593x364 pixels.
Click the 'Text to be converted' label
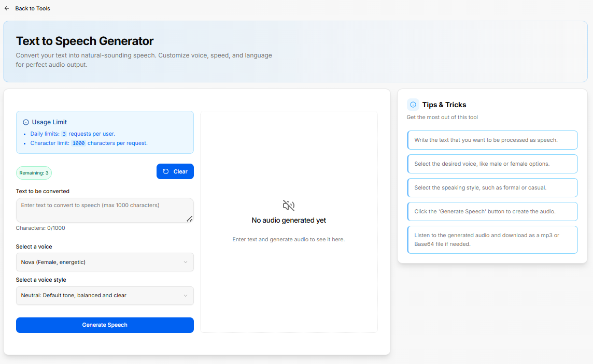tap(43, 192)
